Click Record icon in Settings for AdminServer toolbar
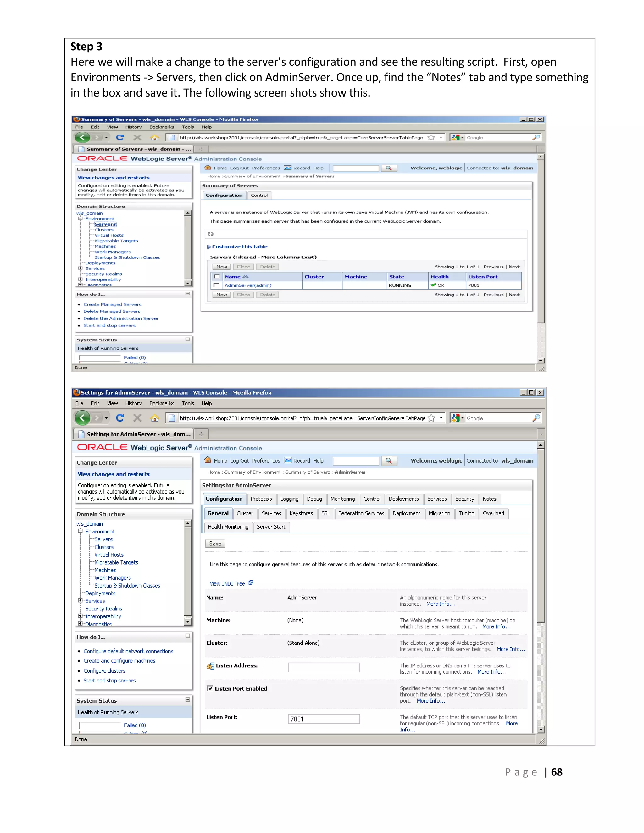 coord(288,461)
